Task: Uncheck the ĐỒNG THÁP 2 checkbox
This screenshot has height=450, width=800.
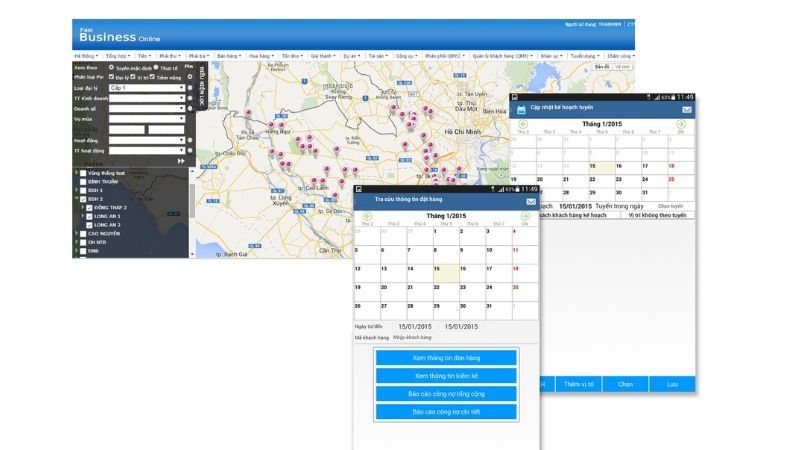Action: click(x=89, y=208)
